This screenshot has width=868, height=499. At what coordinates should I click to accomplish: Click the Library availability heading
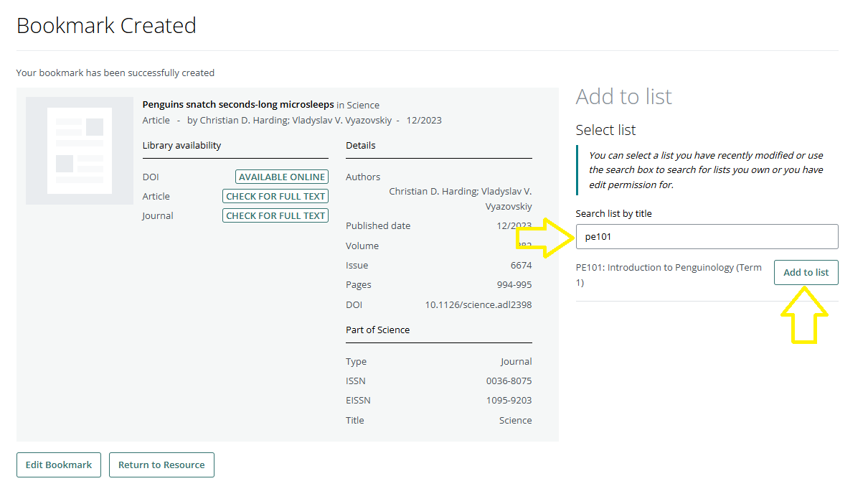tap(181, 145)
